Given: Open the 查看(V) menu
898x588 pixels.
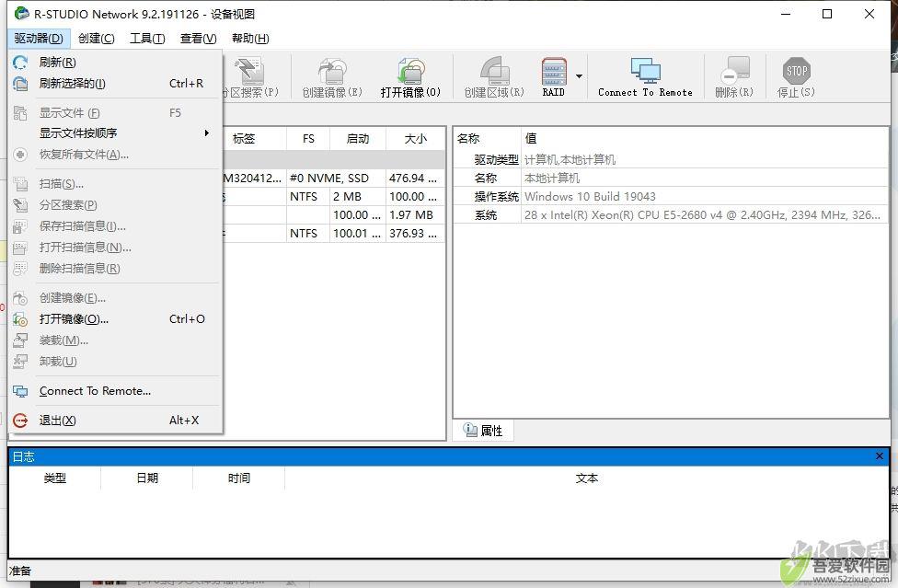Looking at the screenshot, I should 198,39.
